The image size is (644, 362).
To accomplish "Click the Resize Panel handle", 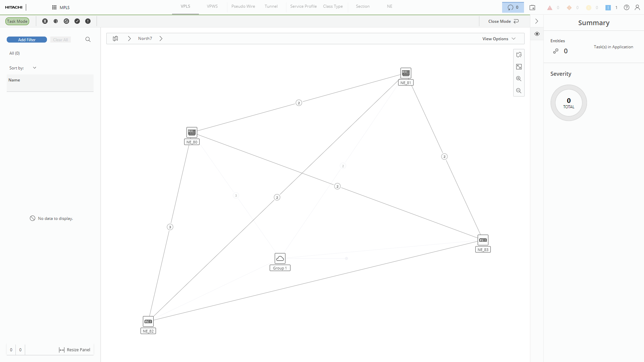I will pyautogui.click(x=75, y=350).
